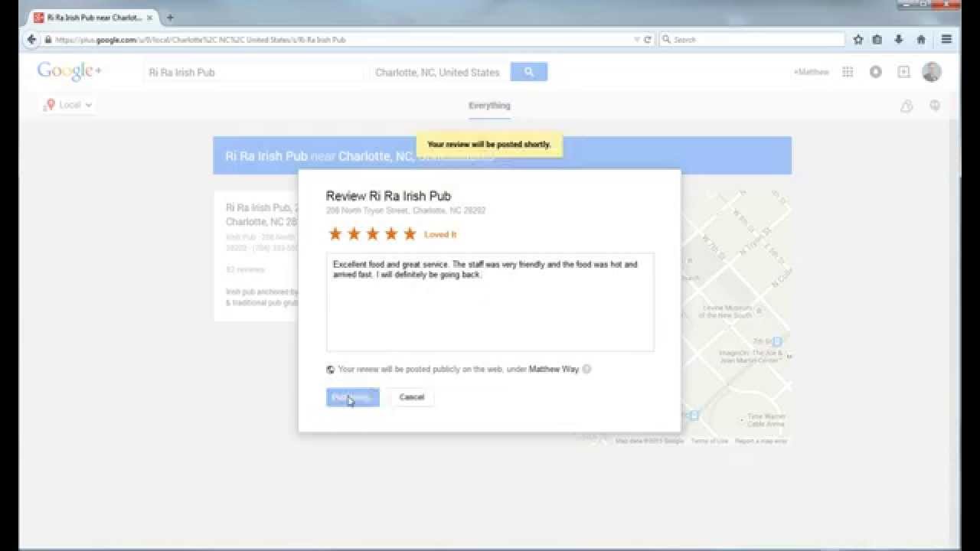Click the help icon beside Matthew Way
This screenshot has height=551, width=980.
click(587, 369)
